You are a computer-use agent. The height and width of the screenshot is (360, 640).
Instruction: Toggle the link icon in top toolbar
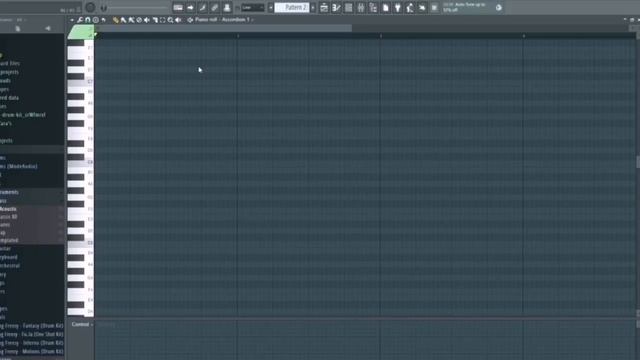[x=214, y=7]
